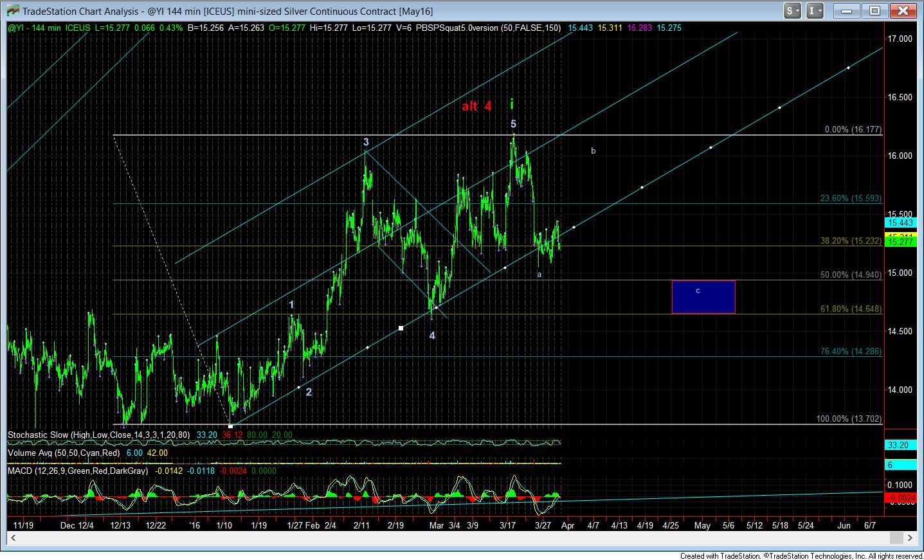The height and width of the screenshot is (560, 924).
Task: Select the green 'i' wave label
Action: (x=512, y=104)
